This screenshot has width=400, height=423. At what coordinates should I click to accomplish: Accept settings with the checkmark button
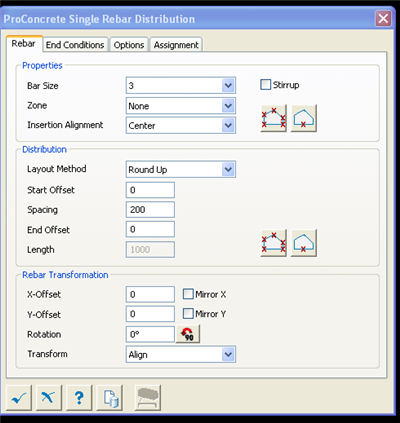(19, 398)
